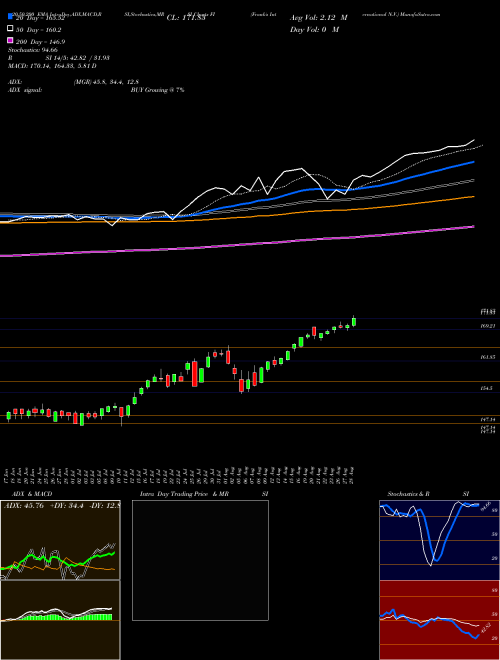500x660 pixels.
Task: Click the 'MACD: 170.14, 164.33, 5.81 D' readout
Action: pyautogui.click(x=52, y=66)
